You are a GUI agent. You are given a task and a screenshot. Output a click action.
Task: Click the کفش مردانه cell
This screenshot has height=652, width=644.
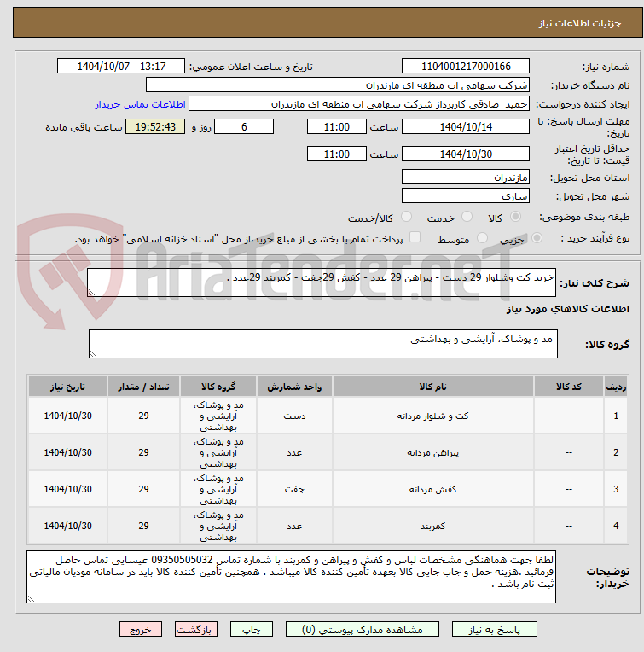pos(433,489)
